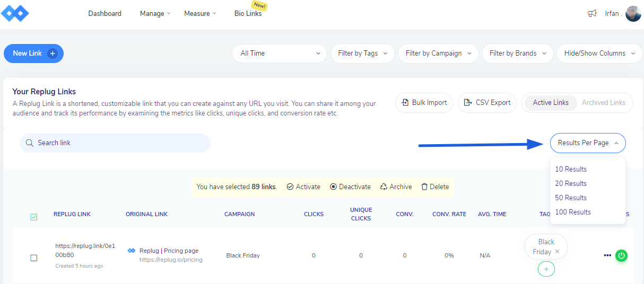
Task: Open the All Time date dropdown
Action: coord(280,53)
